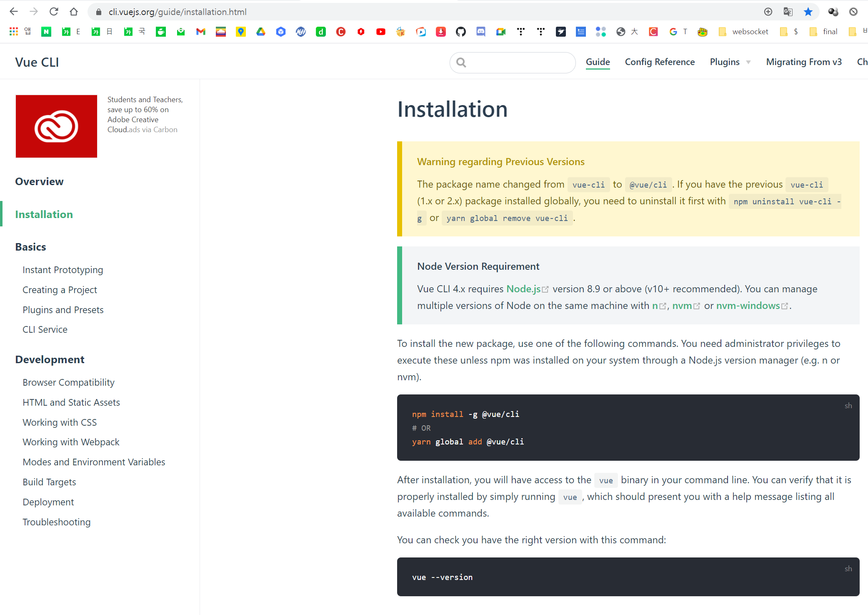Click the Node.js external link
This screenshot has height=615, width=868.
pyautogui.click(x=523, y=289)
